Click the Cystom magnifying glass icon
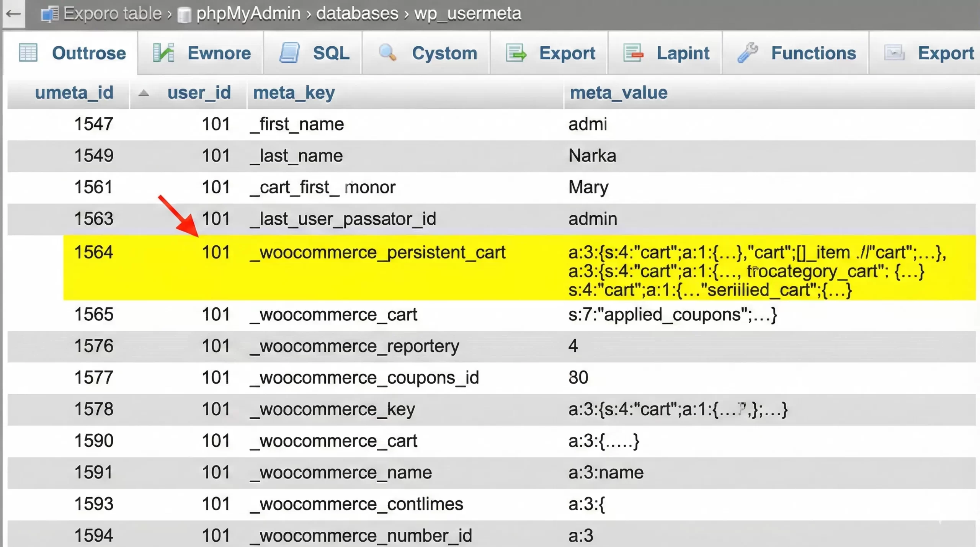Image resolution: width=980 pixels, height=547 pixels. (387, 53)
